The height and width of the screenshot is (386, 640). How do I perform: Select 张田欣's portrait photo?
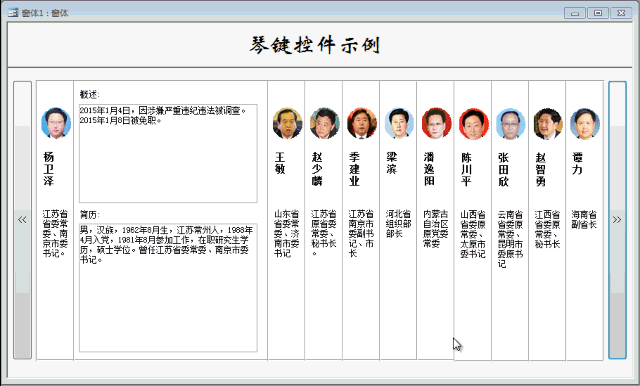tap(511, 123)
